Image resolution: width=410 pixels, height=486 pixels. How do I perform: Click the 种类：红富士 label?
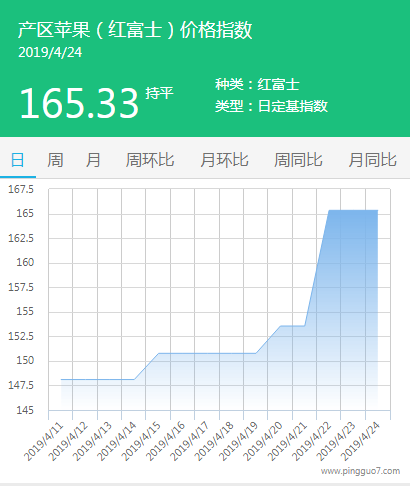pyautogui.click(x=257, y=84)
